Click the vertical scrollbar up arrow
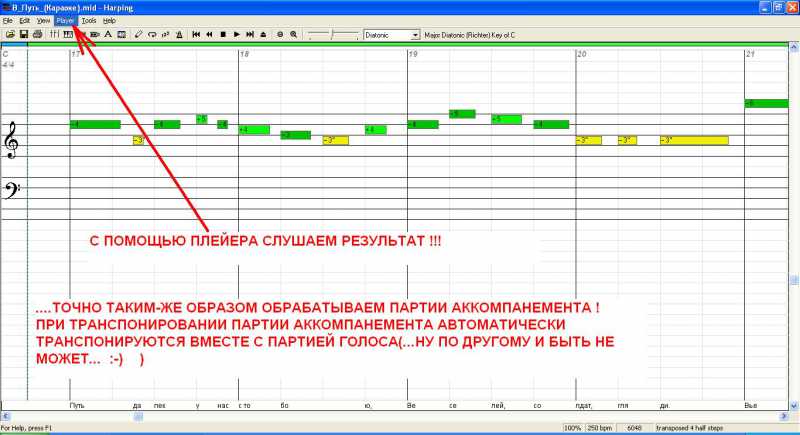The width and height of the screenshot is (800, 435). (x=794, y=47)
